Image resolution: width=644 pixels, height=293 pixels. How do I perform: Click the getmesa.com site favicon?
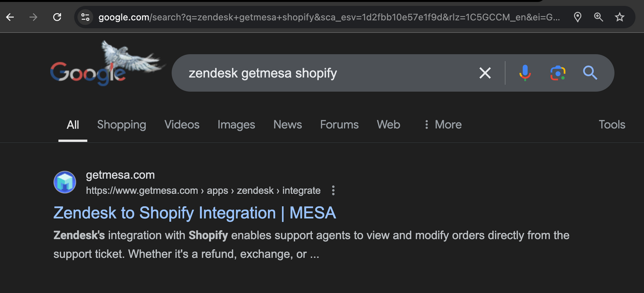coord(65,182)
